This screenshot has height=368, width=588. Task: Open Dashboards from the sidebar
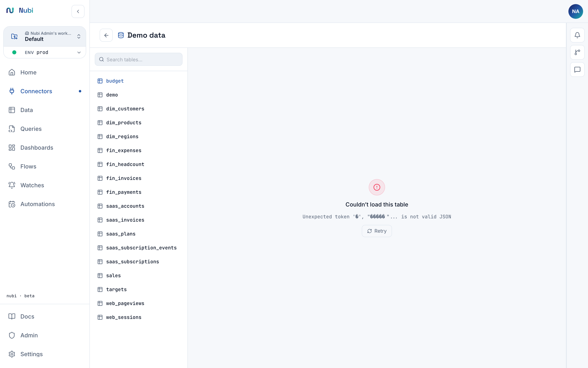tap(45, 147)
